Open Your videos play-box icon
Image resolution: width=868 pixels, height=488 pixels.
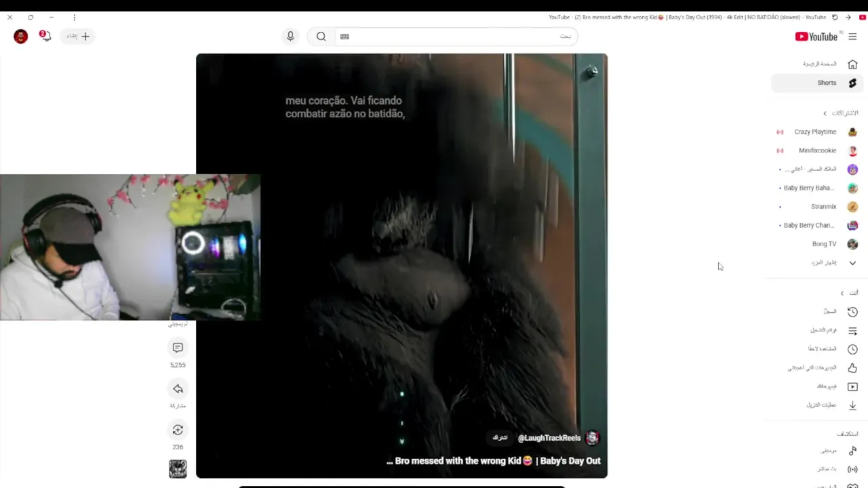pyautogui.click(x=852, y=386)
